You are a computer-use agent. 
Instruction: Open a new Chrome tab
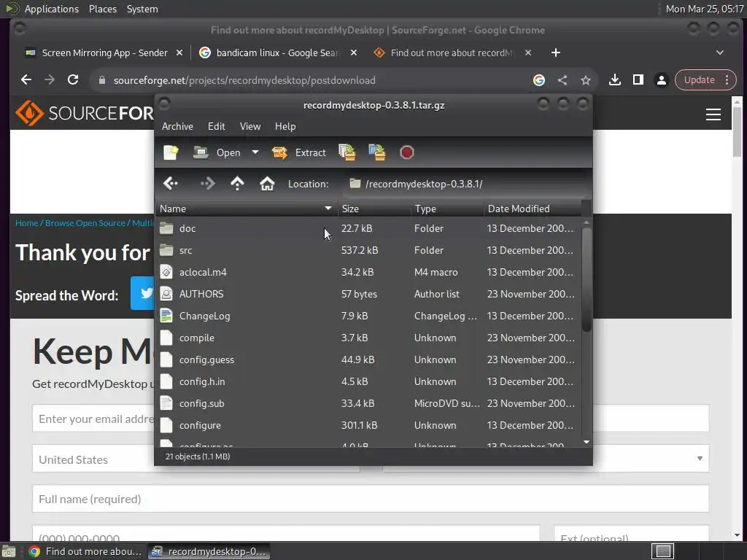(x=555, y=52)
